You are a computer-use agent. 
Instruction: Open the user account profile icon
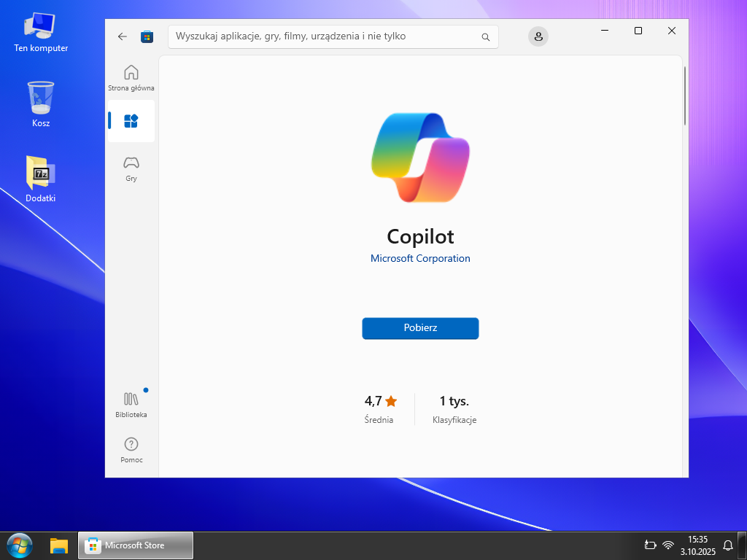click(x=538, y=36)
